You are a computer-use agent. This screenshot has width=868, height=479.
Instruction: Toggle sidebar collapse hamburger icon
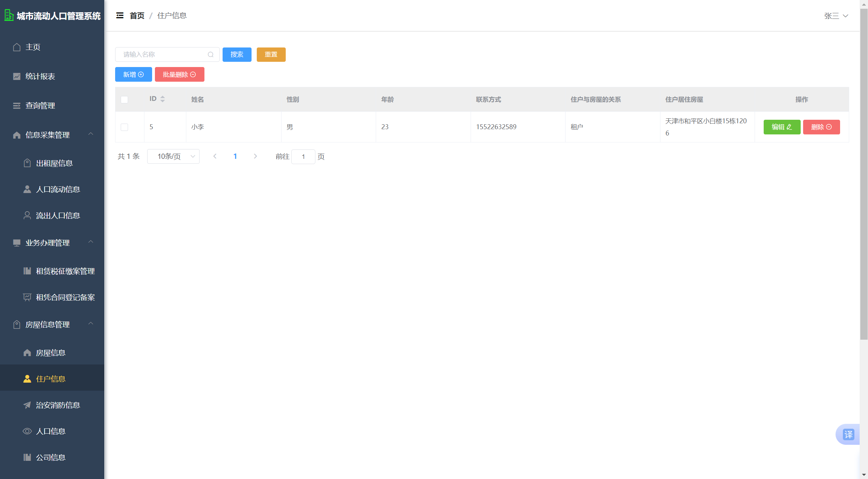click(x=120, y=15)
